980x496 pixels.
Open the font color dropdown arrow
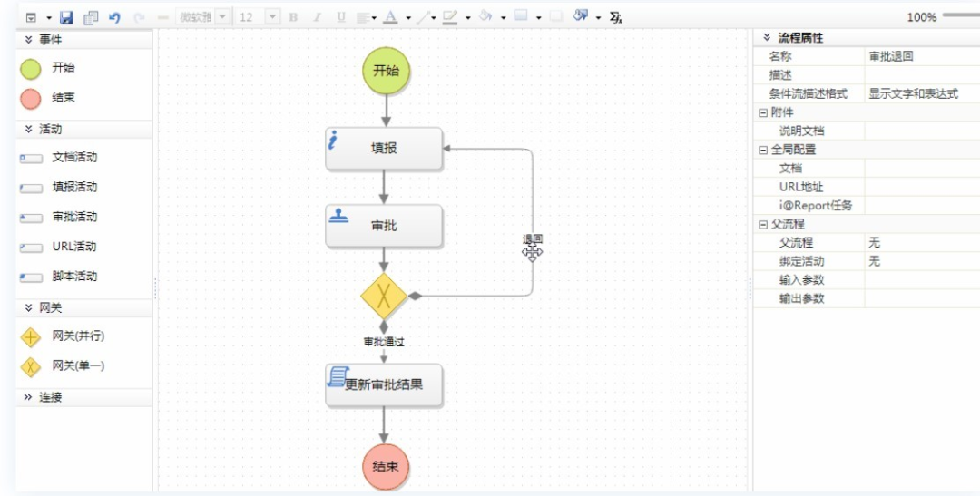[x=407, y=18]
